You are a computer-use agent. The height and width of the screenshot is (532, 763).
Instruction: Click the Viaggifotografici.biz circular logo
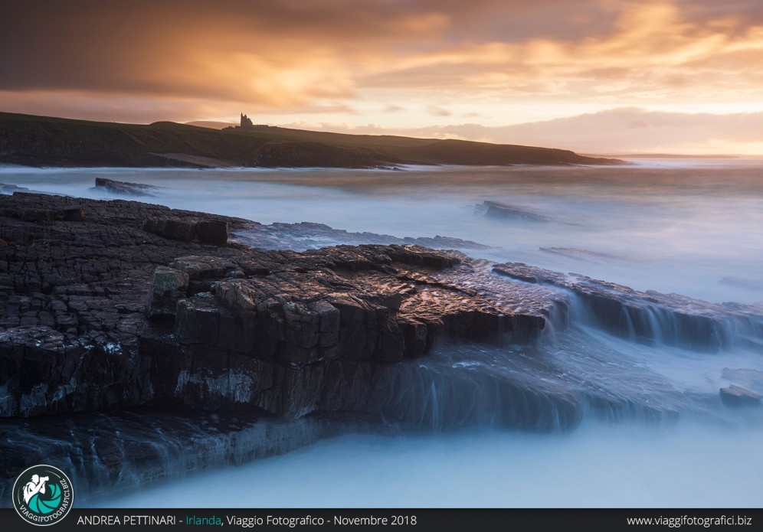[42, 494]
